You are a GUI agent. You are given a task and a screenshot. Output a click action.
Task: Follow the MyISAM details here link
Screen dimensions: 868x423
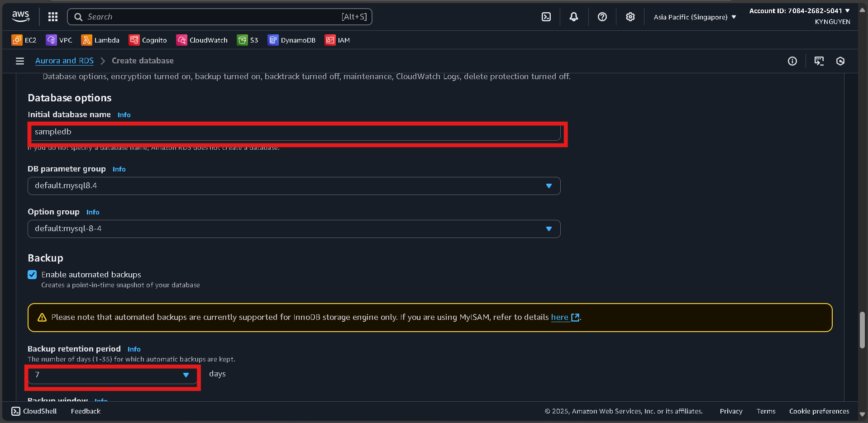point(560,317)
